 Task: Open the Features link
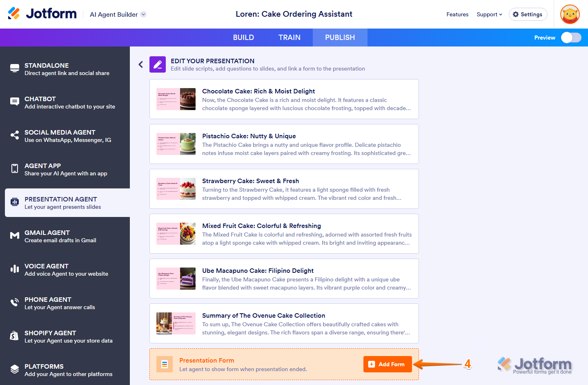[x=457, y=14]
